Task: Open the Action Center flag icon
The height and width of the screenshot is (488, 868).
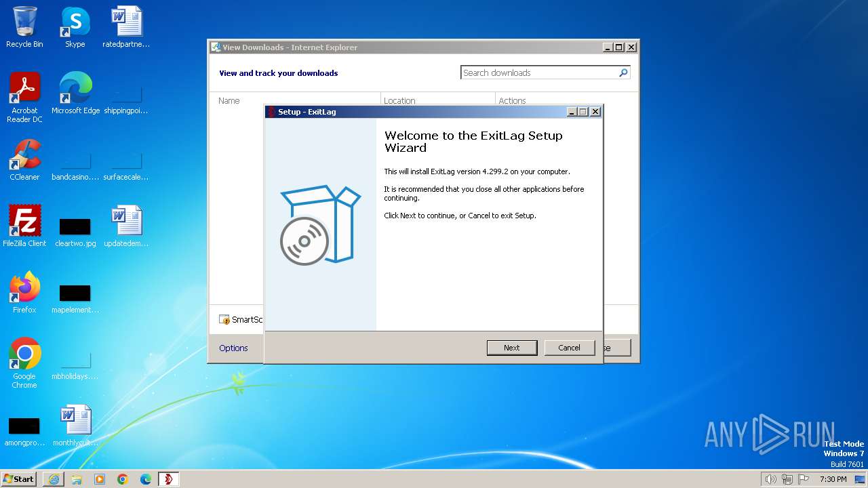Action: point(804,479)
